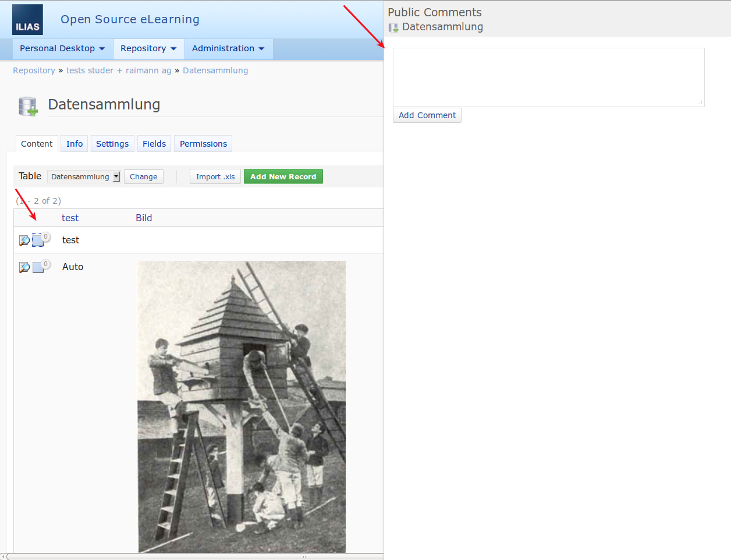Screen dimensions: 731x560
Task: Expand the Personal Desktop menu
Action: (62, 48)
